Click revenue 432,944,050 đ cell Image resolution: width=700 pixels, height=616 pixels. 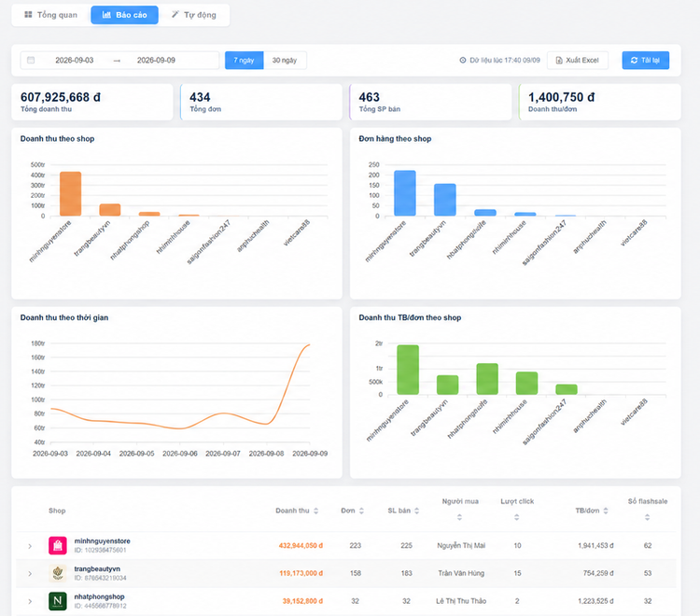point(301,545)
